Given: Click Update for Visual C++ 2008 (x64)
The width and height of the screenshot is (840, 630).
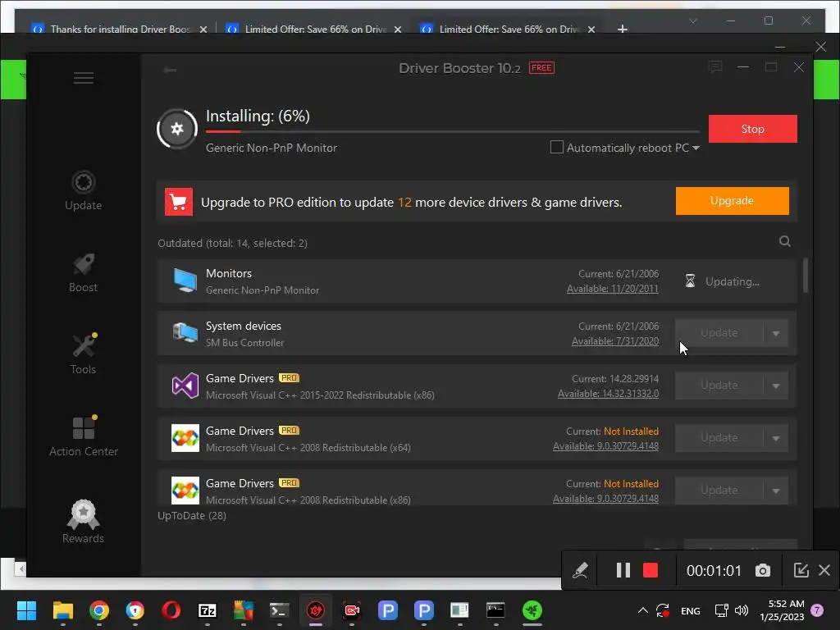Looking at the screenshot, I should point(719,438).
